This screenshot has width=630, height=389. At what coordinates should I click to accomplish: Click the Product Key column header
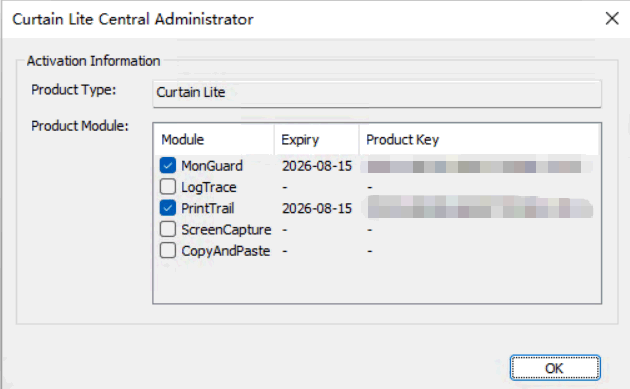point(479,139)
